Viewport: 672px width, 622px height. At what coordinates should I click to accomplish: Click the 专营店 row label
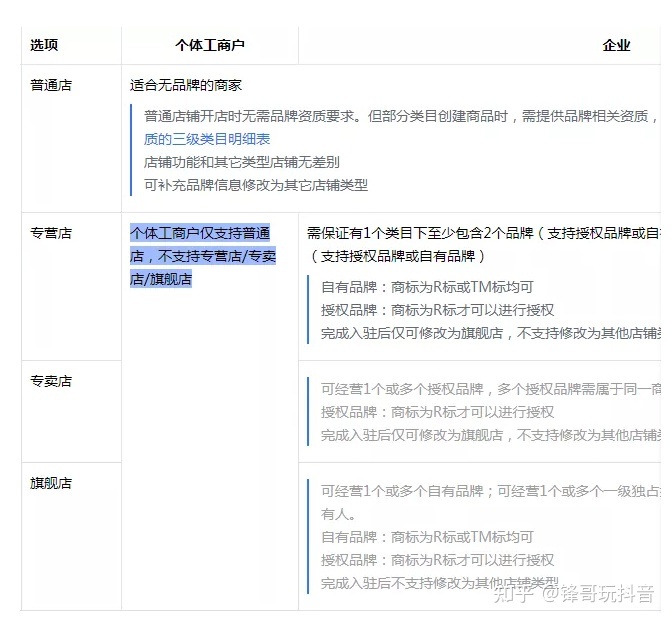[51, 233]
